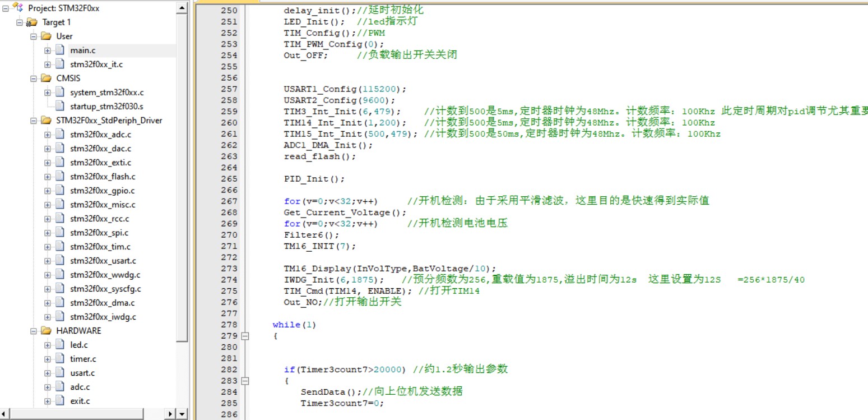Select the main.c file icon
Screen dimensions: 868x420
pyautogui.click(x=60, y=50)
